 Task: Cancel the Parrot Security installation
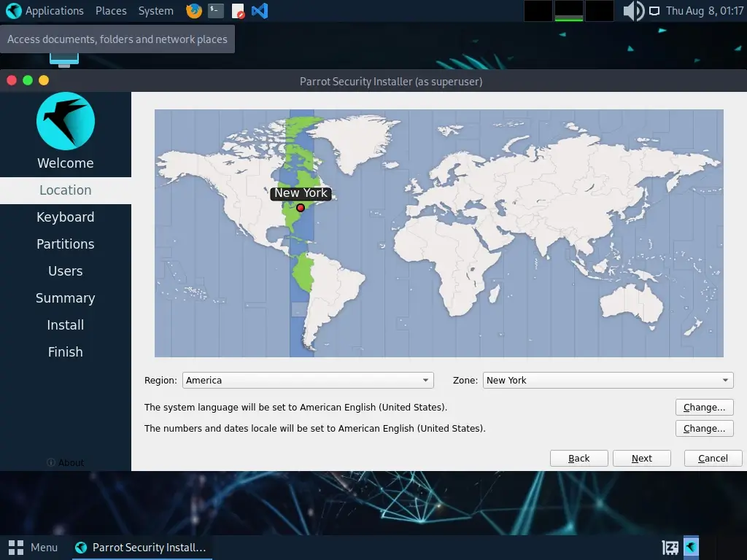pos(713,458)
